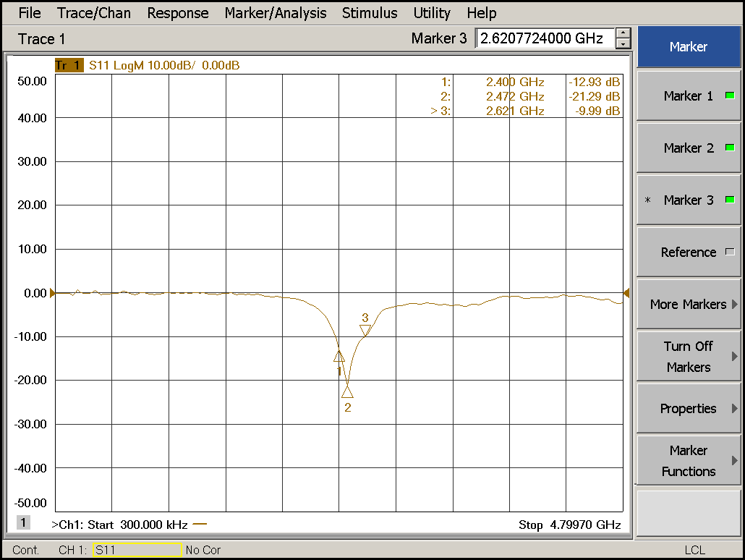The height and width of the screenshot is (560, 745).
Task: Toggle Marker 2 green indicator
Action: [x=730, y=148]
